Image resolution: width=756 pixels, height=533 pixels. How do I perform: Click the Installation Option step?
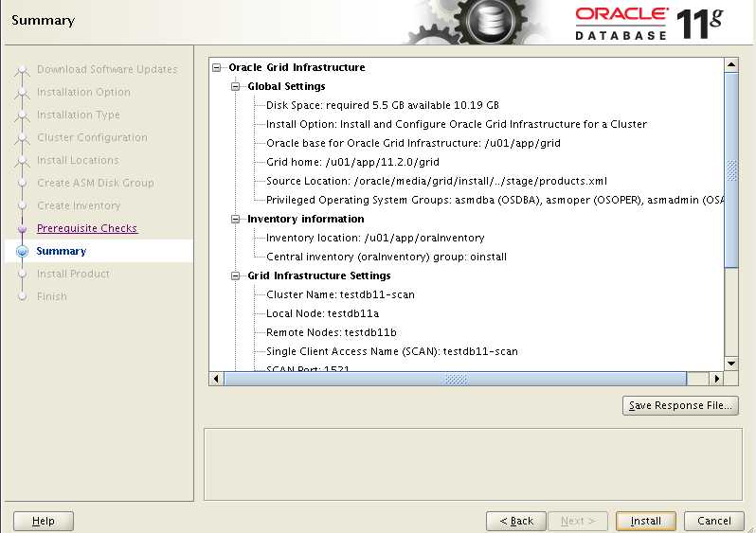(x=84, y=92)
